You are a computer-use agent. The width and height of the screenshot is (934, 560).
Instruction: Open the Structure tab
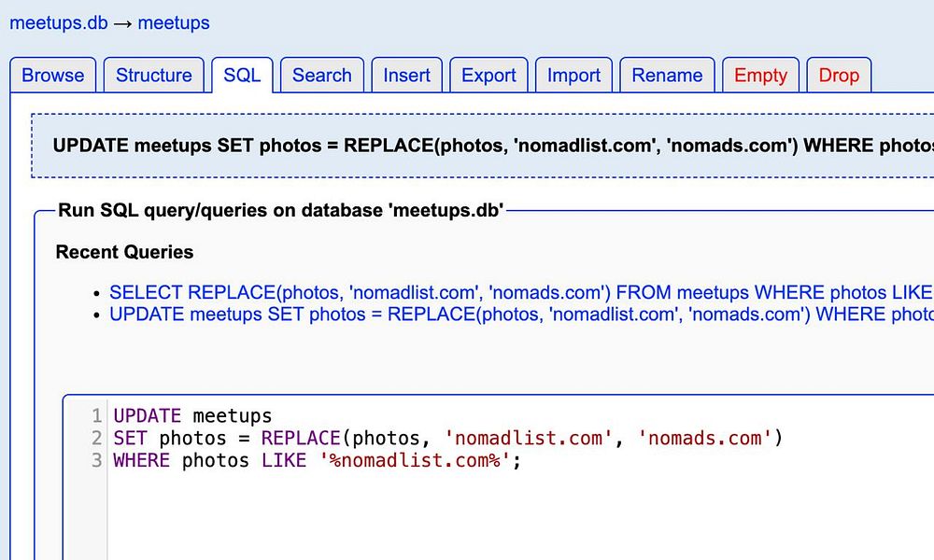point(154,76)
